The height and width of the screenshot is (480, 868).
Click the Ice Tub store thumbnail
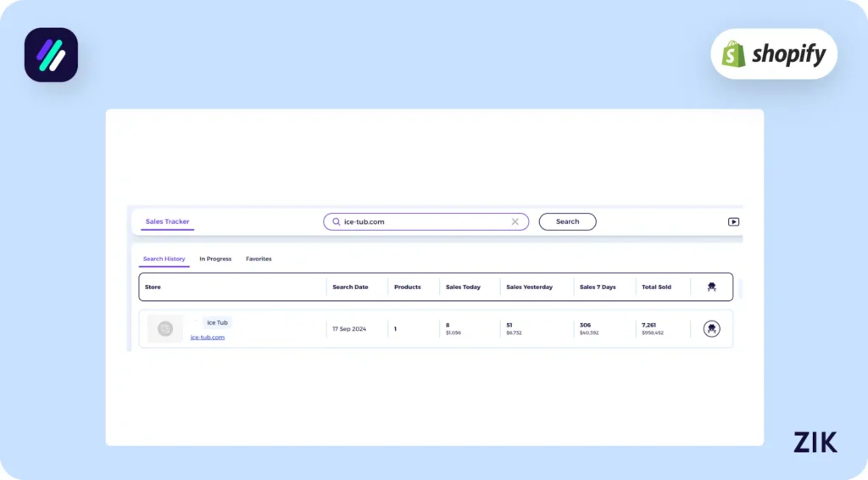165,328
